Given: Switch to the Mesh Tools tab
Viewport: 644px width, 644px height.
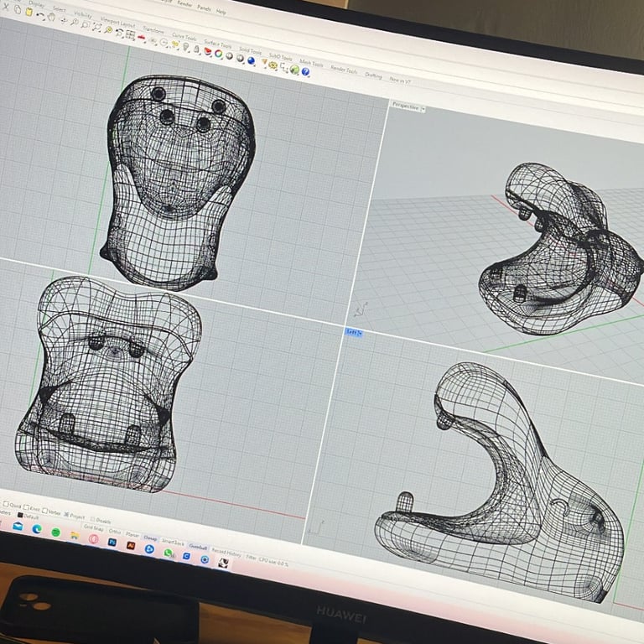Looking at the screenshot, I should (311, 63).
